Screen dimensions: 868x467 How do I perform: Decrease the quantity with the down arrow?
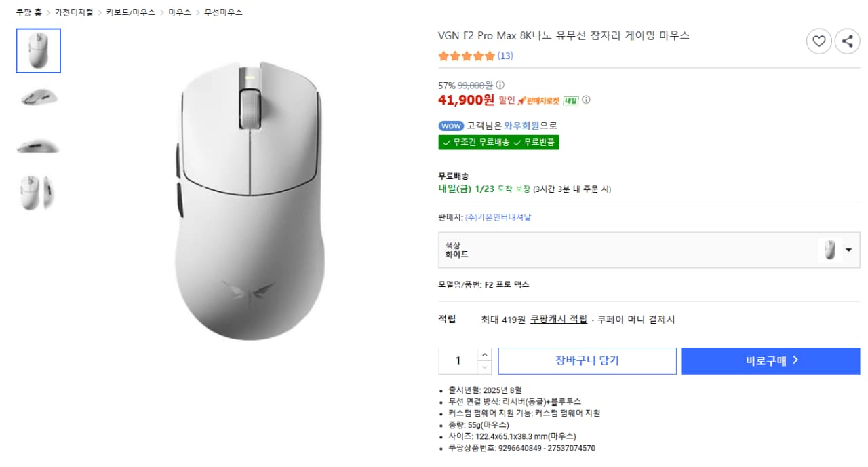[x=484, y=367]
